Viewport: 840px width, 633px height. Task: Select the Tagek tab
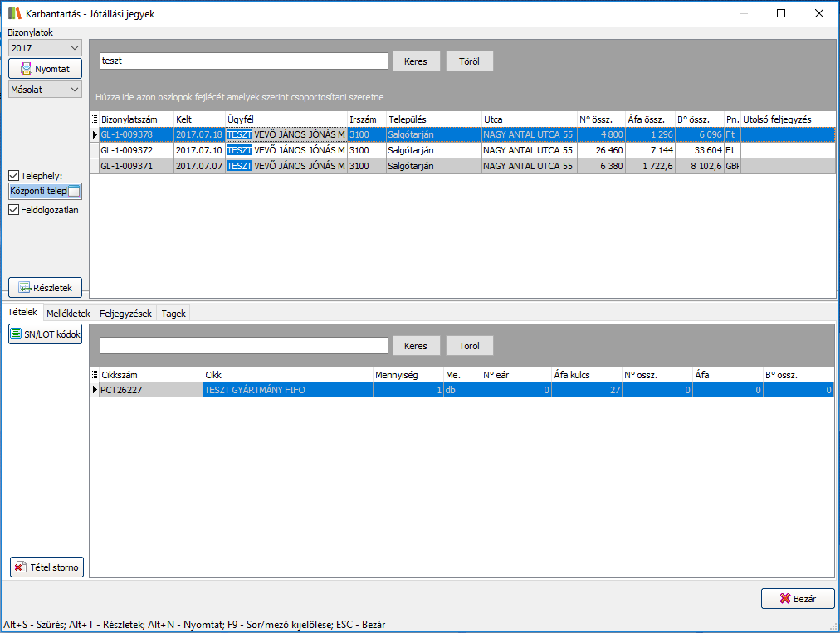click(x=173, y=314)
